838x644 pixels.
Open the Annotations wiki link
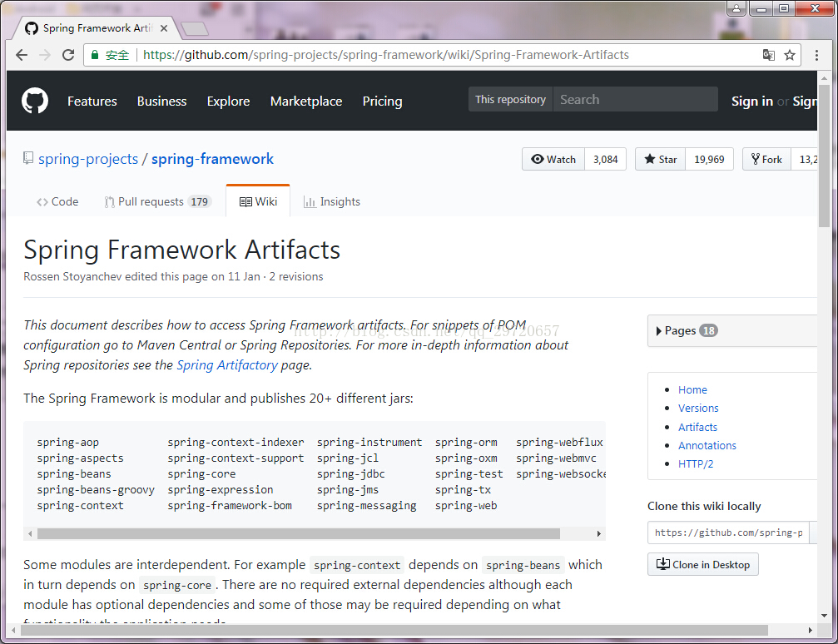click(x=707, y=445)
